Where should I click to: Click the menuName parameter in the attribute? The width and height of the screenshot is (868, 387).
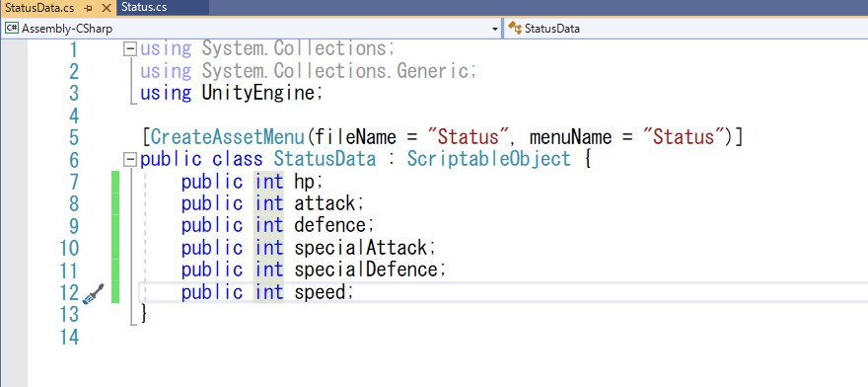[570, 137]
